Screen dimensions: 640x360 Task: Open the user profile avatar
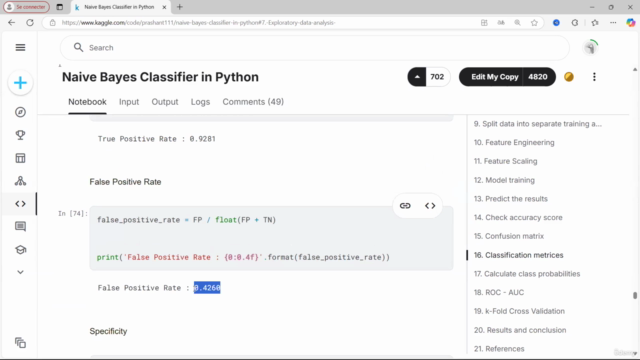point(590,48)
